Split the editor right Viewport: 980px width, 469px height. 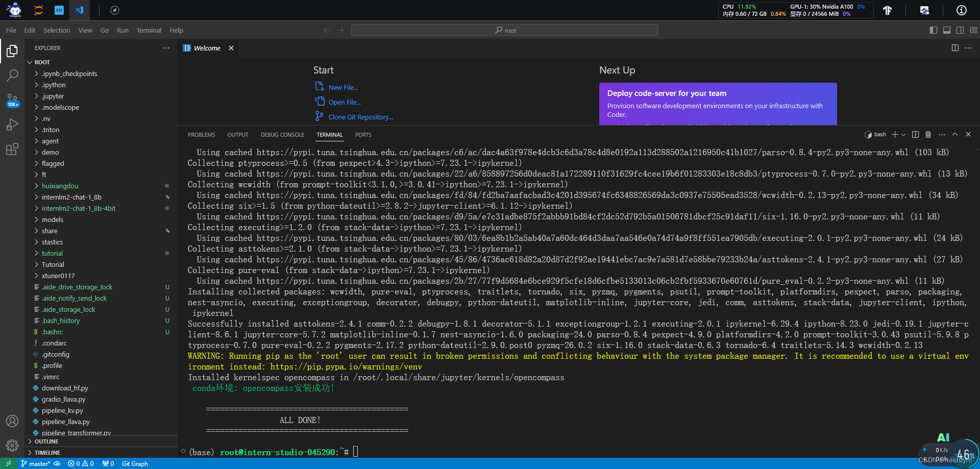pyautogui.click(x=955, y=47)
